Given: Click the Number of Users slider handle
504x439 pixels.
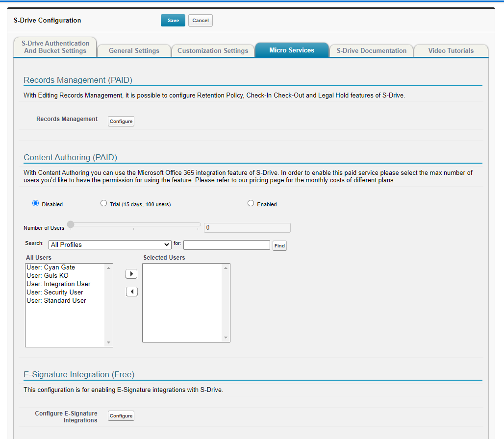Looking at the screenshot, I should (71, 224).
